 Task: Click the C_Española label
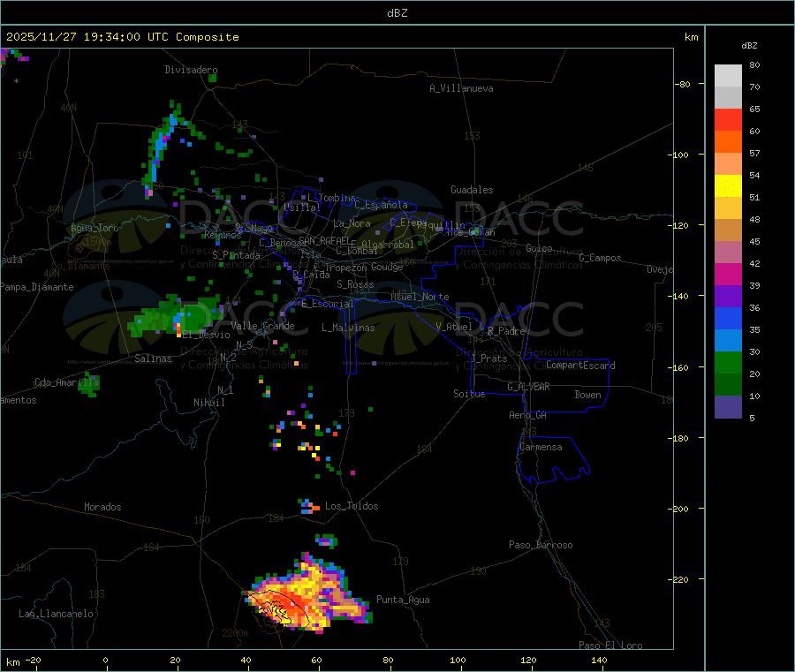(382, 205)
